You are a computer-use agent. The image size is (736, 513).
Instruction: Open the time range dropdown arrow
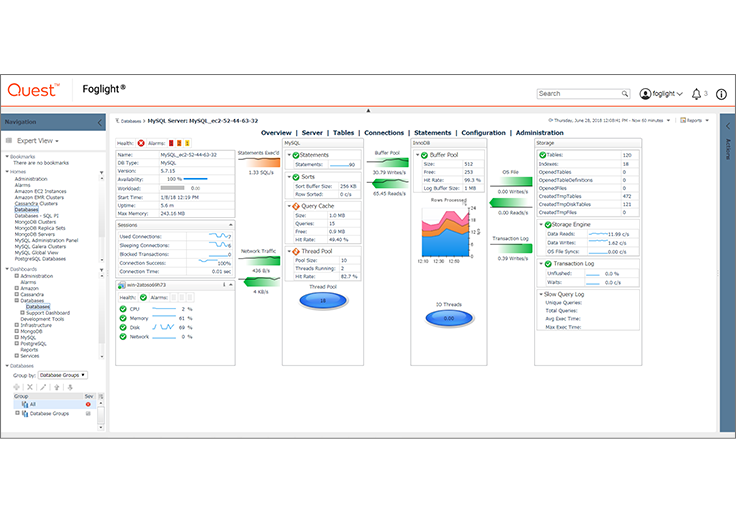point(668,121)
